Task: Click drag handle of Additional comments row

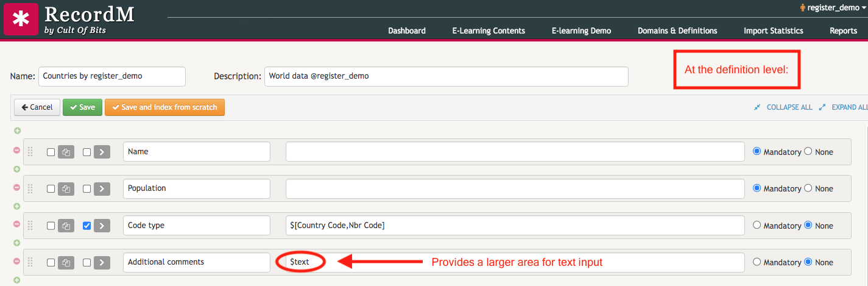Action: (30, 262)
